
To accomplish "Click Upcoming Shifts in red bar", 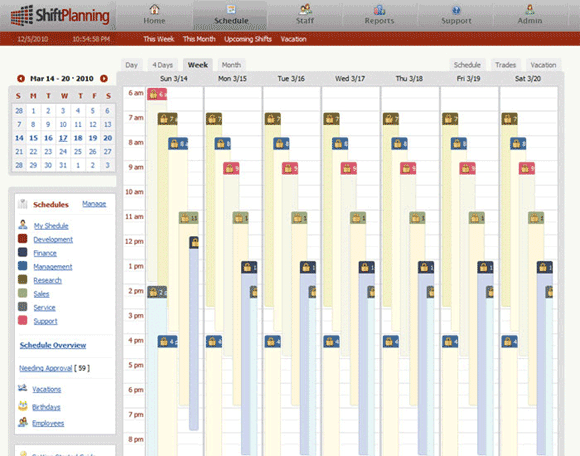I will pos(248,39).
